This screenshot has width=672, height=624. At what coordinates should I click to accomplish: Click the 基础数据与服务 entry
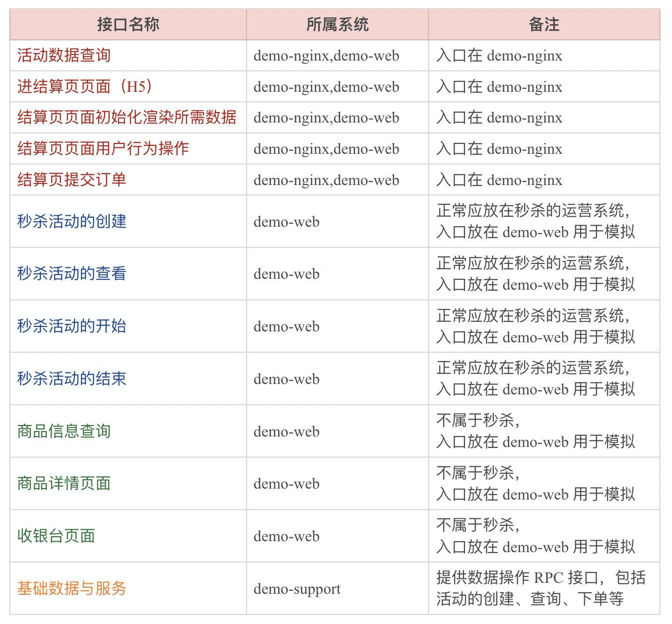[x=71, y=588]
